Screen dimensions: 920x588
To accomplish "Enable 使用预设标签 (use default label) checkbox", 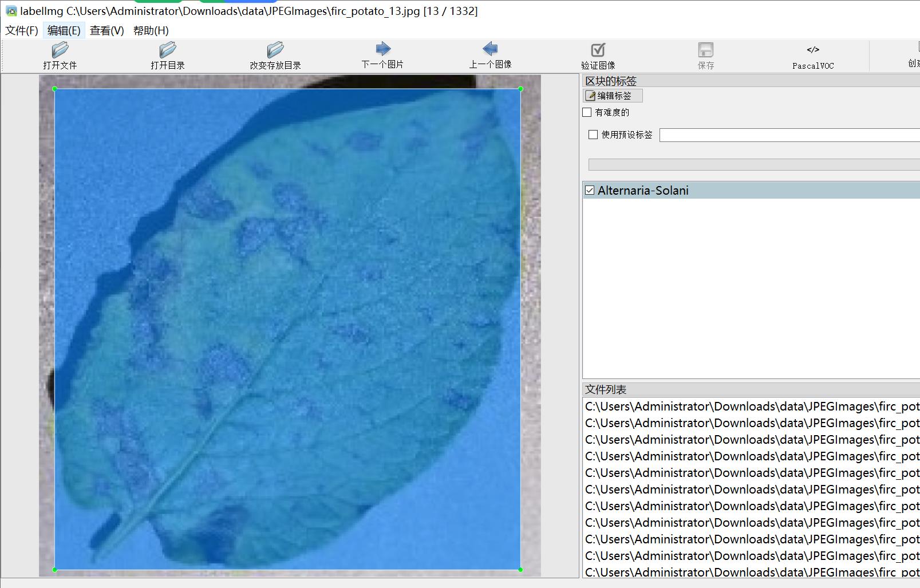I will click(593, 135).
